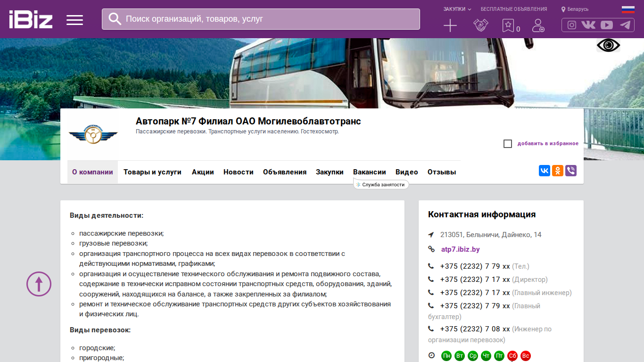Open the Новости tab
The height and width of the screenshot is (362, 644).
(x=239, y=172)
